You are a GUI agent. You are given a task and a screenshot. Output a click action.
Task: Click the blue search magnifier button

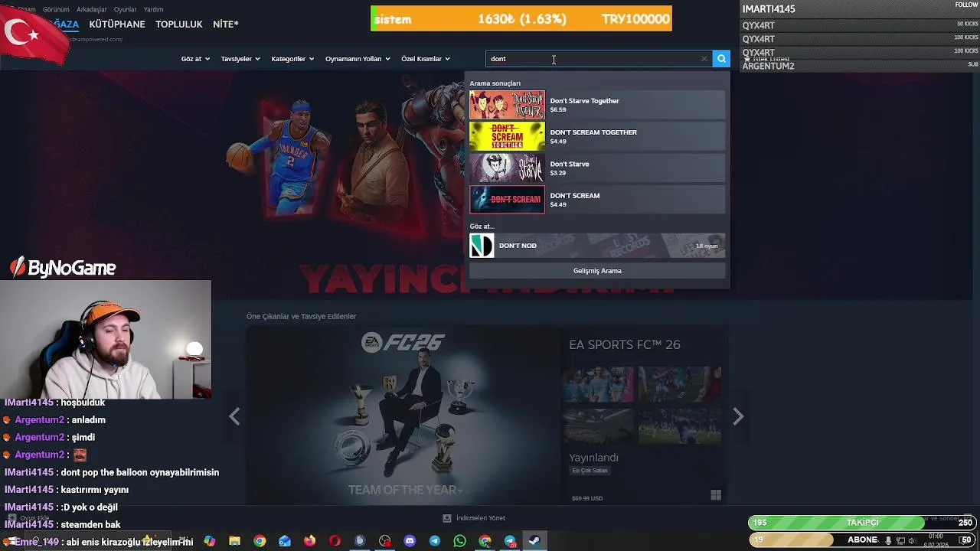(721, 59)
